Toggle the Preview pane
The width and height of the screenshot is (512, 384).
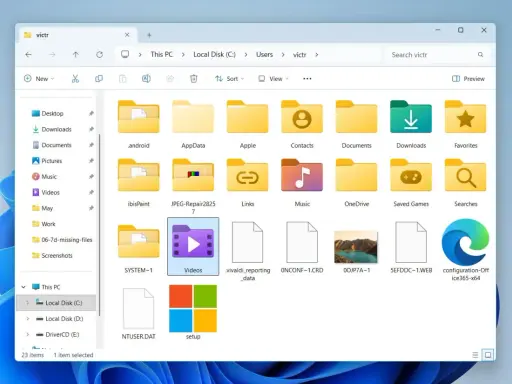click(x=468, y=79)
